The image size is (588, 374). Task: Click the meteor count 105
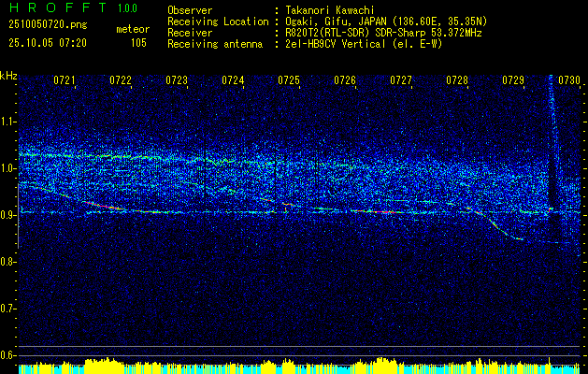(x=138, y=43)
